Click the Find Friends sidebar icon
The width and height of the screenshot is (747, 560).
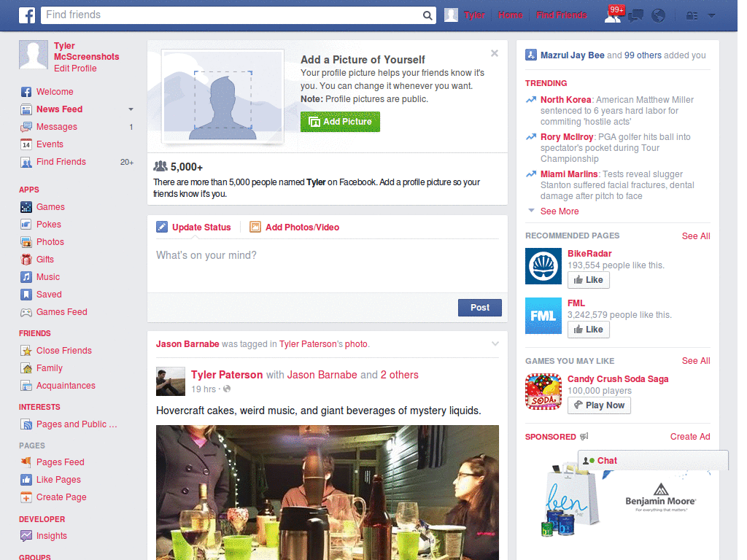pos(26,162)
